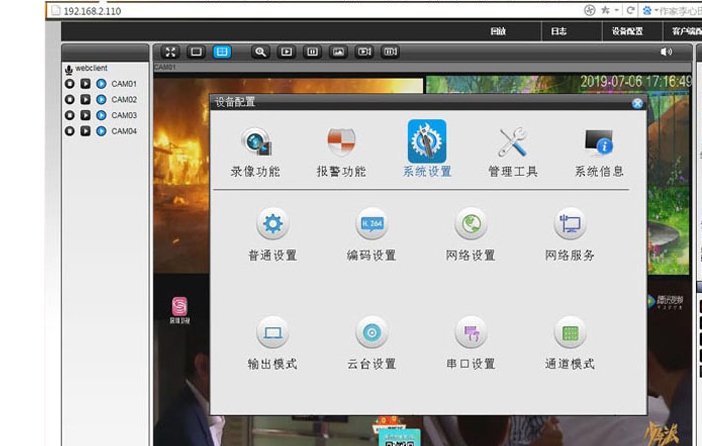Toggle fullscreen view in toolbar
Image resolution: width=702 pixels, height=446 pixels.
[170, 52]
